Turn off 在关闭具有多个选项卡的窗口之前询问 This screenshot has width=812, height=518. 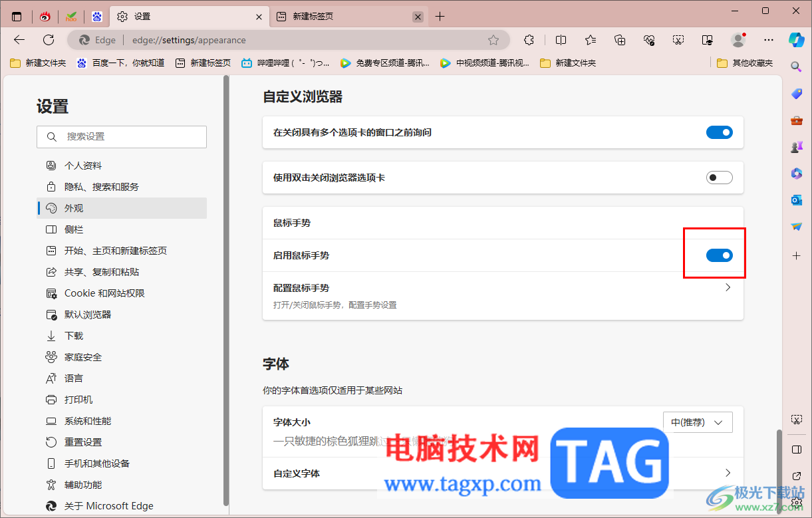(719, 132)
